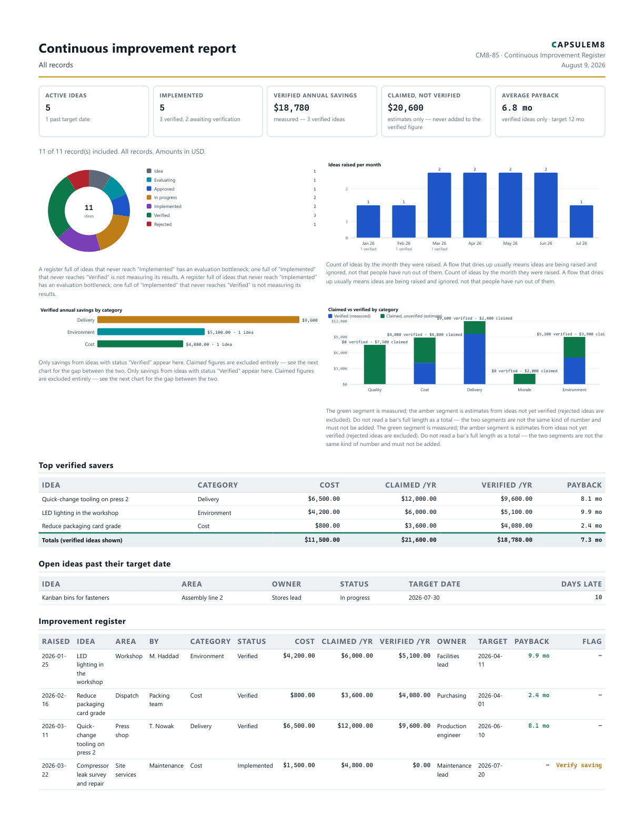
Task: Click the Jul 26 bar in ideas raised chart
Action: pyautogui.click(x=581, y=222)
